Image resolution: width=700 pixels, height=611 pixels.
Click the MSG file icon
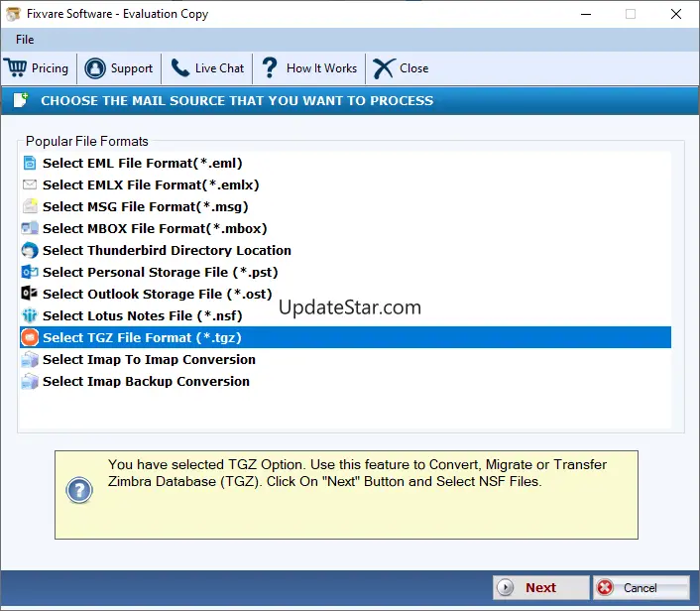click(x=30, y=206)
